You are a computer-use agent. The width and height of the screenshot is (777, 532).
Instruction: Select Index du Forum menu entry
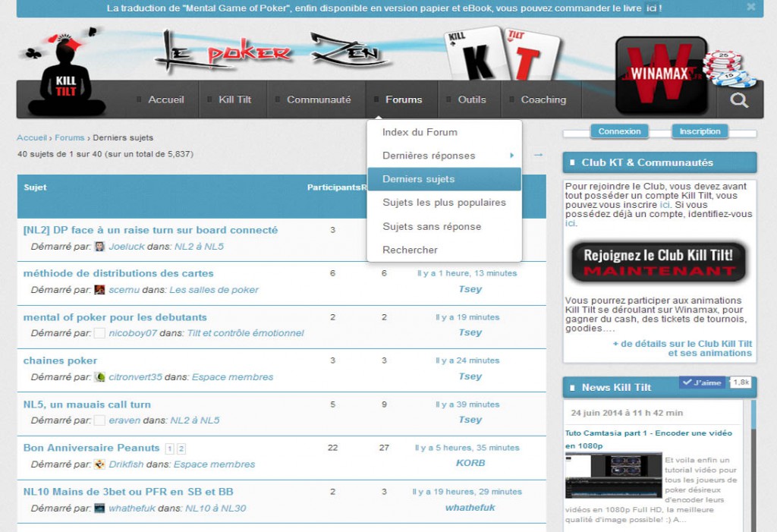445,132
